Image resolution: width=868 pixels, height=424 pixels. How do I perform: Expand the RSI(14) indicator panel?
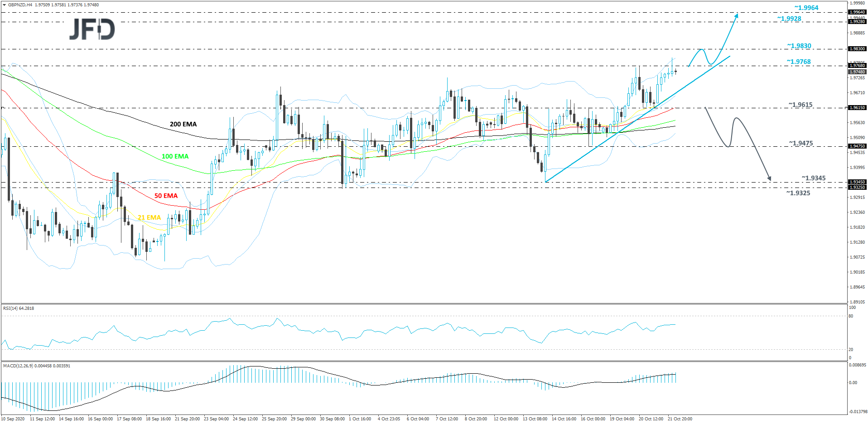tap(18, 308)
